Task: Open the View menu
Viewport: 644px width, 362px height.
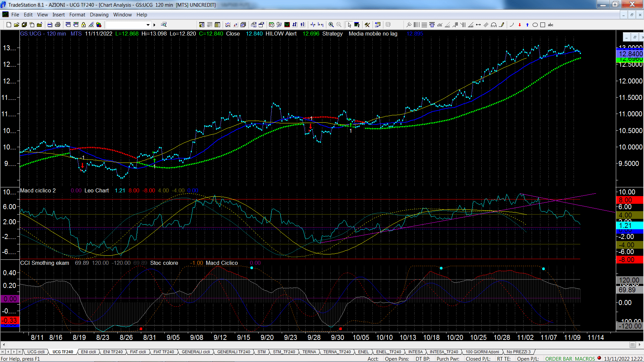Action: (x=43, y=15)
